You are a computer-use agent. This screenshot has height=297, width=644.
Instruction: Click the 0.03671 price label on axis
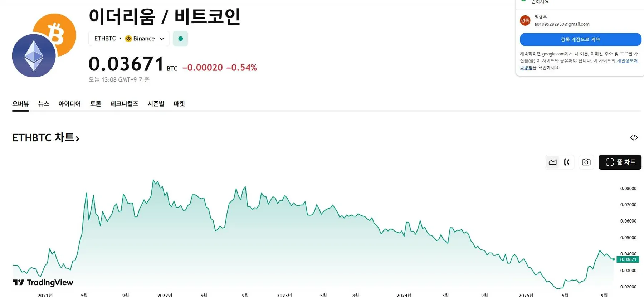coord(628,259)
